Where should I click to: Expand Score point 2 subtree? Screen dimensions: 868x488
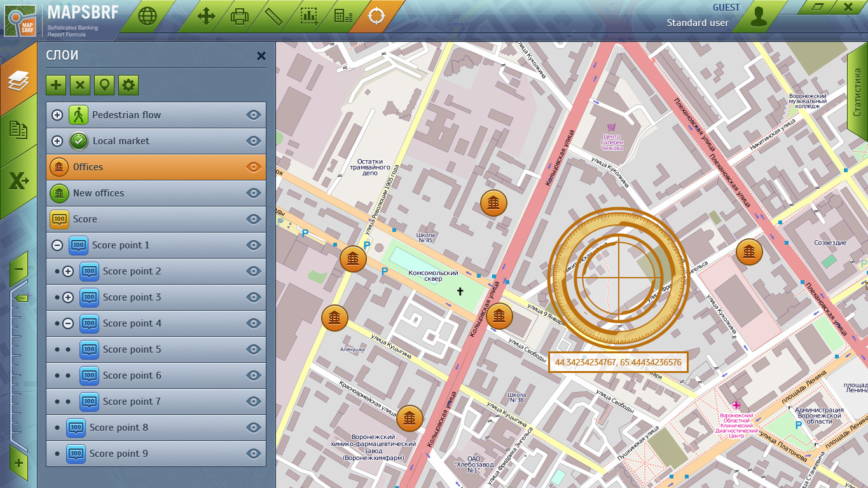coord(69,271)
